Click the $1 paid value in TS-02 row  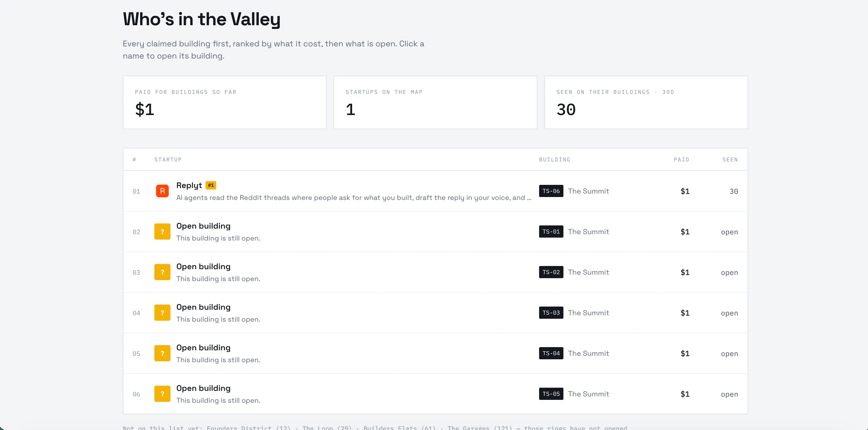(685, 272)
